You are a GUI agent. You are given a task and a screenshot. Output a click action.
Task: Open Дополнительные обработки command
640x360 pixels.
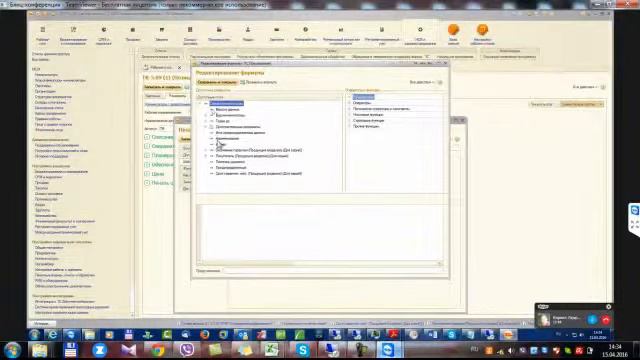pos(323,57)
